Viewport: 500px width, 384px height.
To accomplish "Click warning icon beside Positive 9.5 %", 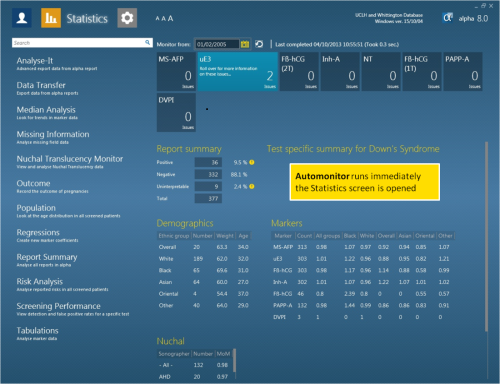I will click(252, 162).
